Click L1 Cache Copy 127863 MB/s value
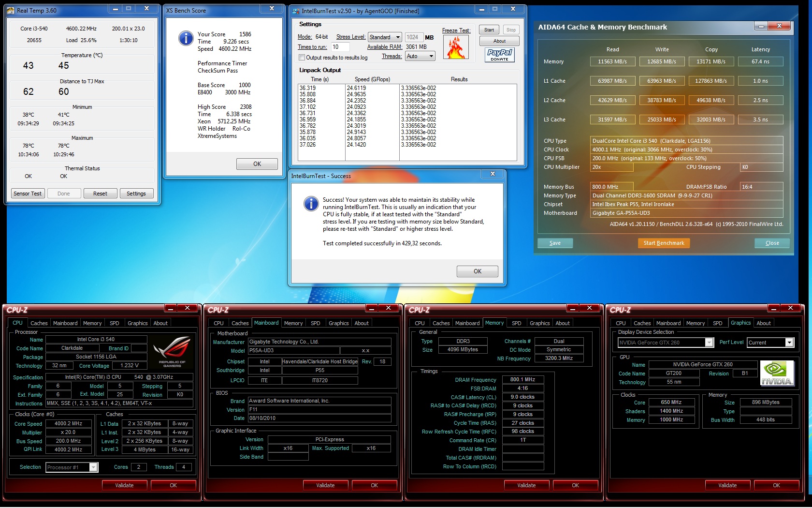The width and height of the screenshot is (812, 508). pyautogui.click(x=711, y=81)
